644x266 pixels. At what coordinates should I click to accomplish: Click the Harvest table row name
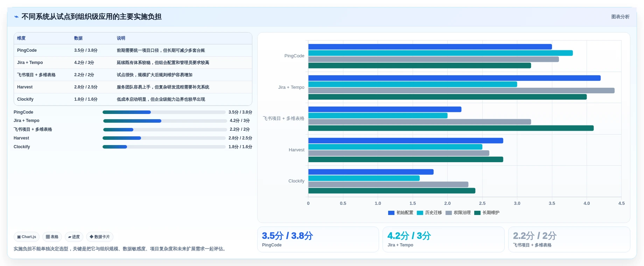[25, 87]
